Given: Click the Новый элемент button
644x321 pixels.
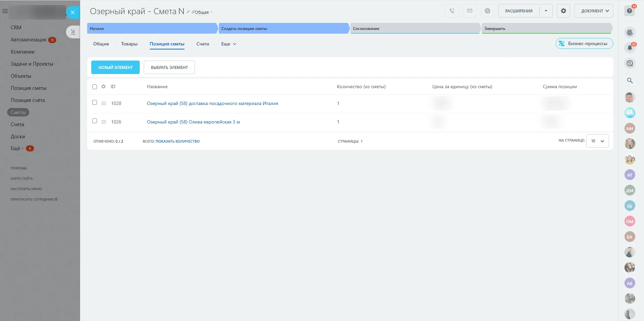Looking at the screenshot, I should coord(115,67).
